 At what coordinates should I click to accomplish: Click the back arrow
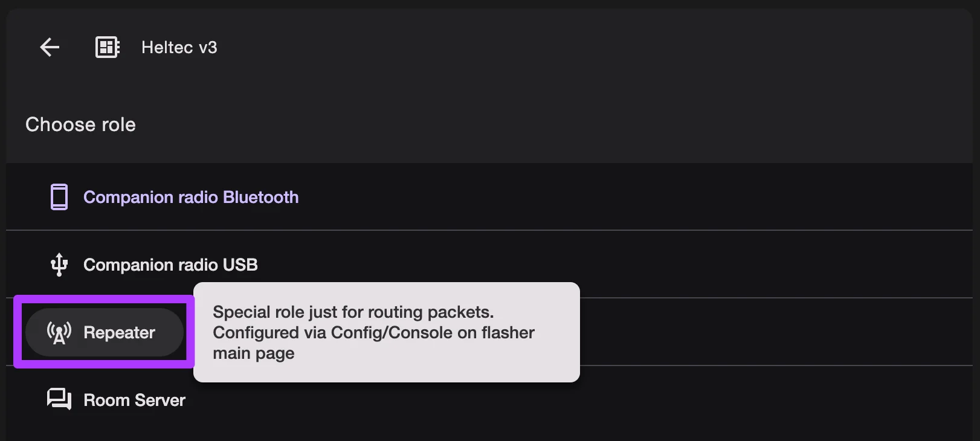(49, 47)
